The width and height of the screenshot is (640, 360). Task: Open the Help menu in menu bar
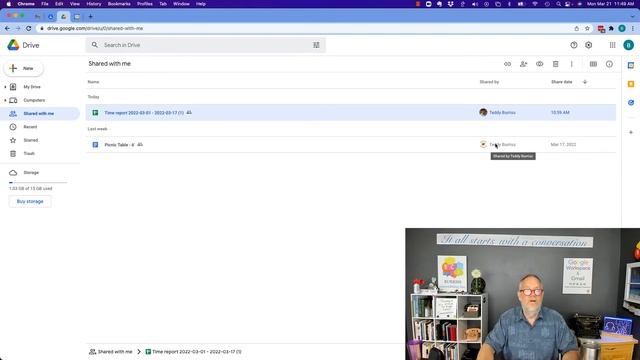[201, 4]
